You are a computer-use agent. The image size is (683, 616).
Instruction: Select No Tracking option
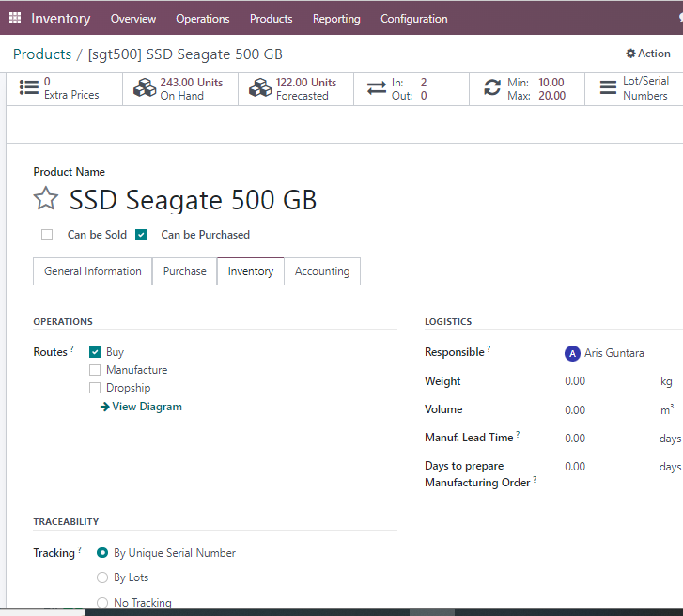tap(102, 603)
